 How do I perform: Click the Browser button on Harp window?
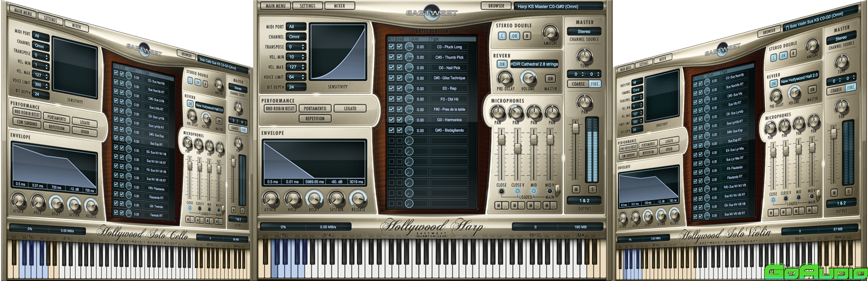click(x=496, y=6)
